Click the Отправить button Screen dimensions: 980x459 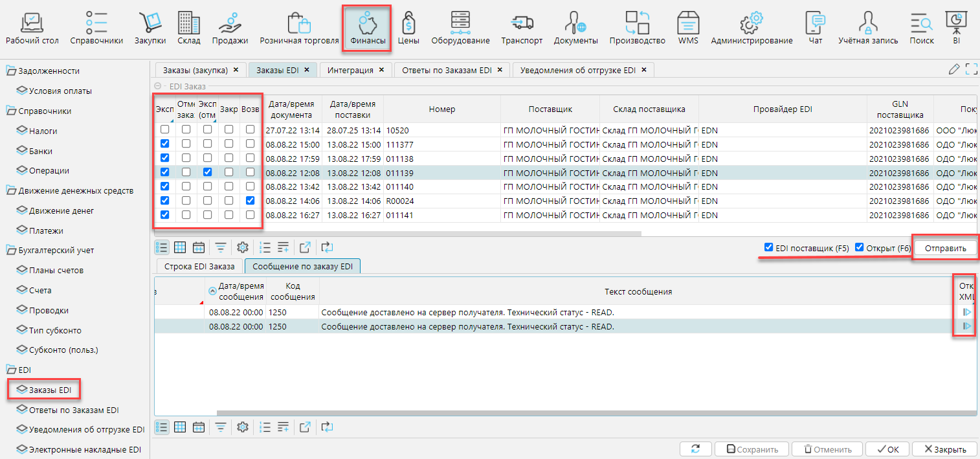pos(944,249)
